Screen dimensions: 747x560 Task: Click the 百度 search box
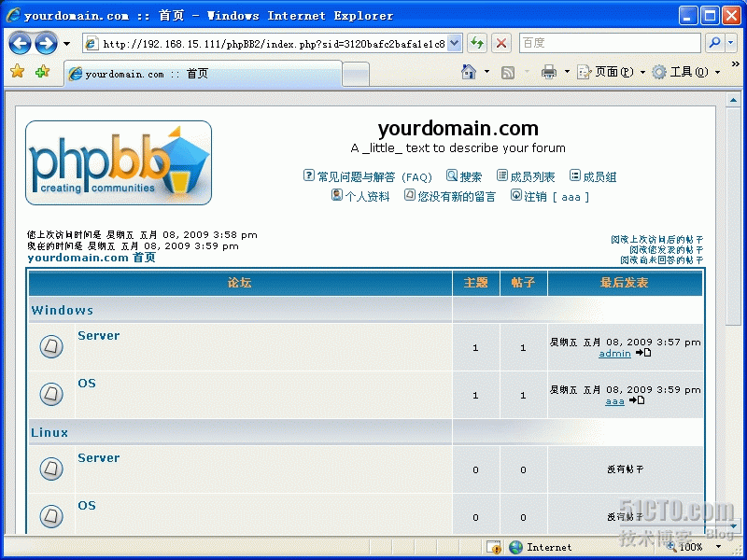click(611, 43)
